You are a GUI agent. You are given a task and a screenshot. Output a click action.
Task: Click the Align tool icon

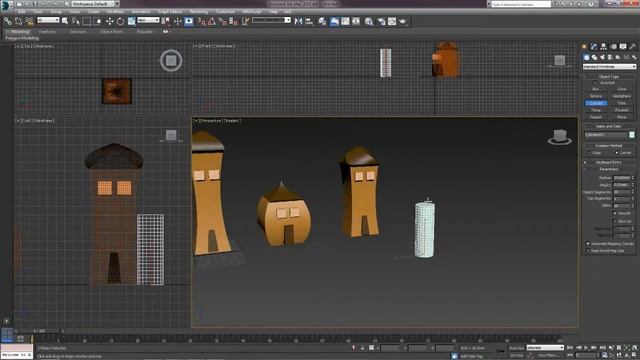point(309,21)
